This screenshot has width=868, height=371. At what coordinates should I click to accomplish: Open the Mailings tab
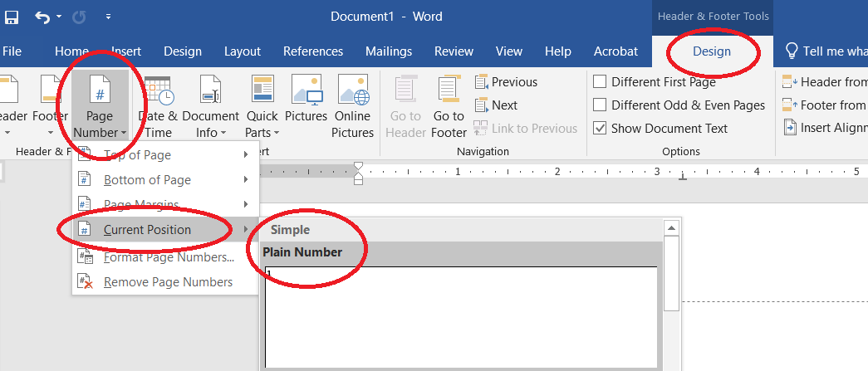point(389,51)
